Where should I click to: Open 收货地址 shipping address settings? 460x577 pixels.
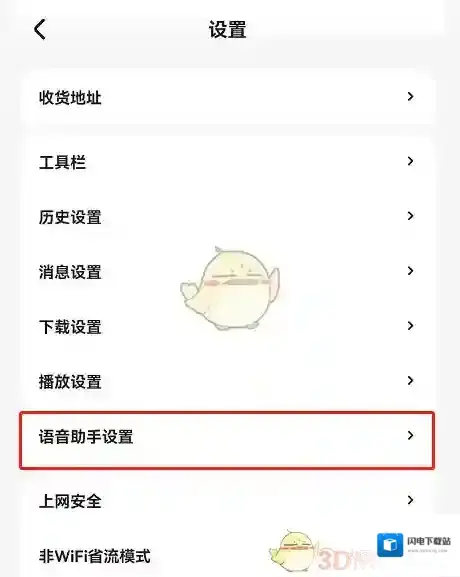tap(227, 97)
